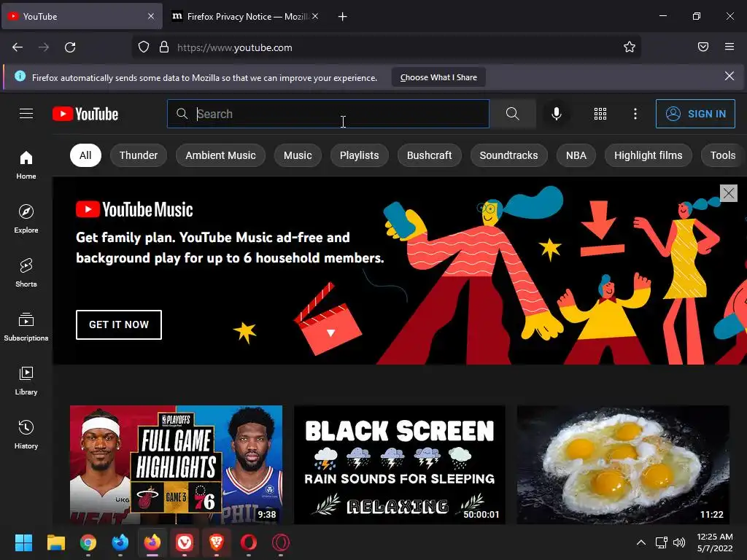Screen dimensions: 747x560
Task: Close the YouTube tab
Action: [x=151, y=16]
